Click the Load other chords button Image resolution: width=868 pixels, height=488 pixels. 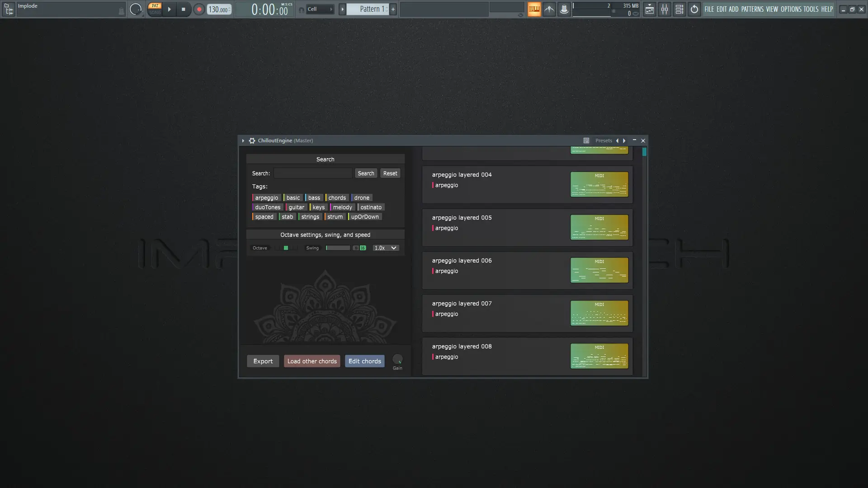[x=312, y=361]
